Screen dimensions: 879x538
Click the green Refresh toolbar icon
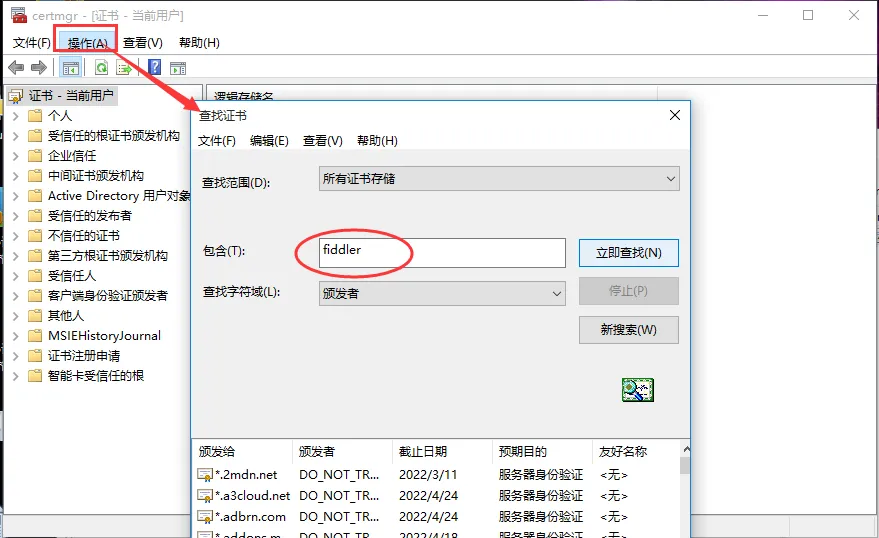pos(101,68)
